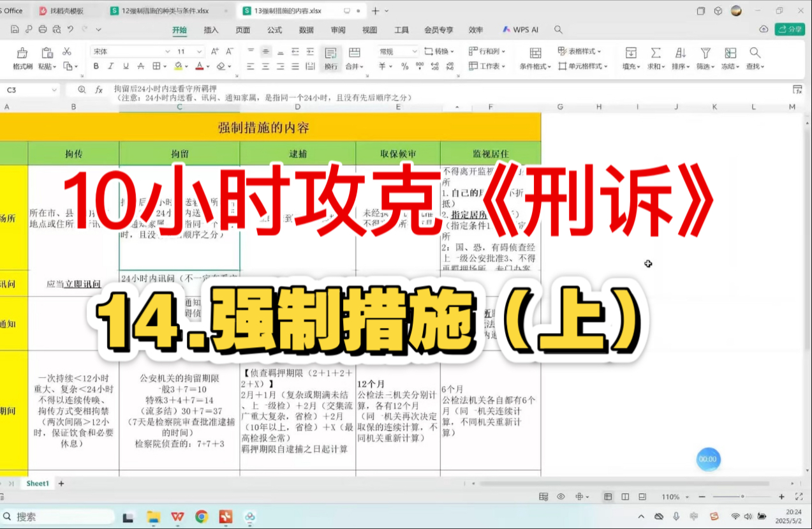This screenshot has height=529, width=812.
Task: Click the Filter (筛选) button
Action: [x=705, y=57]
